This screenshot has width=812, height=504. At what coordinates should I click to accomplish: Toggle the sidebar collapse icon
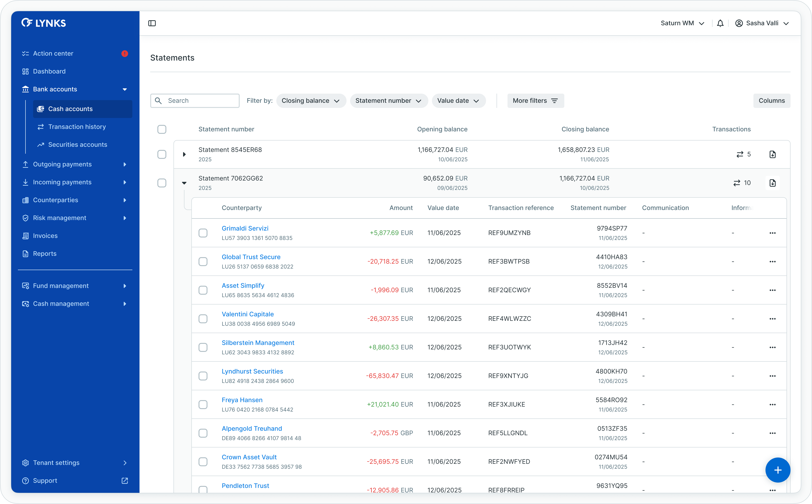click(x=152, y=23)
